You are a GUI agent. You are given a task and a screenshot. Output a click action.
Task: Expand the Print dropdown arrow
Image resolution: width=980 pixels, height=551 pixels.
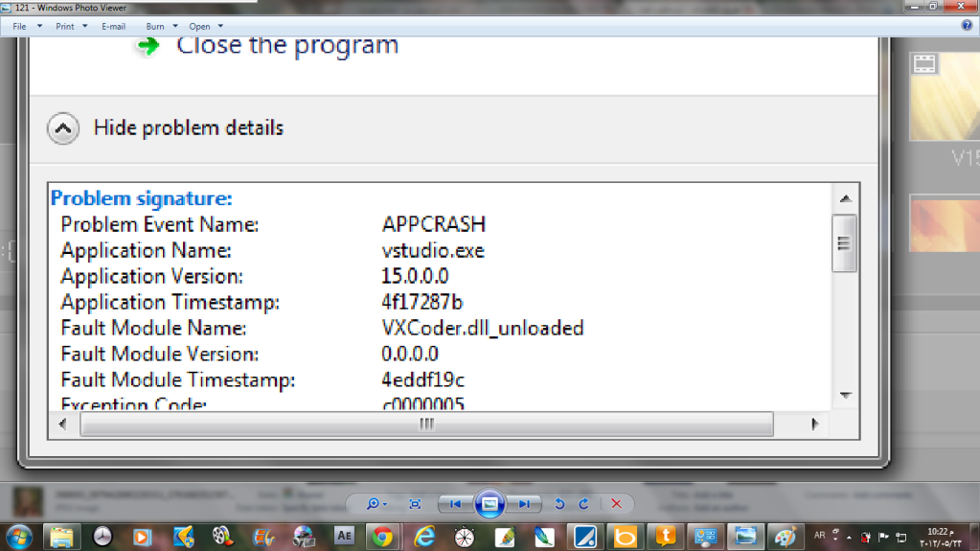pyautogui.click(x=85, y=26)
